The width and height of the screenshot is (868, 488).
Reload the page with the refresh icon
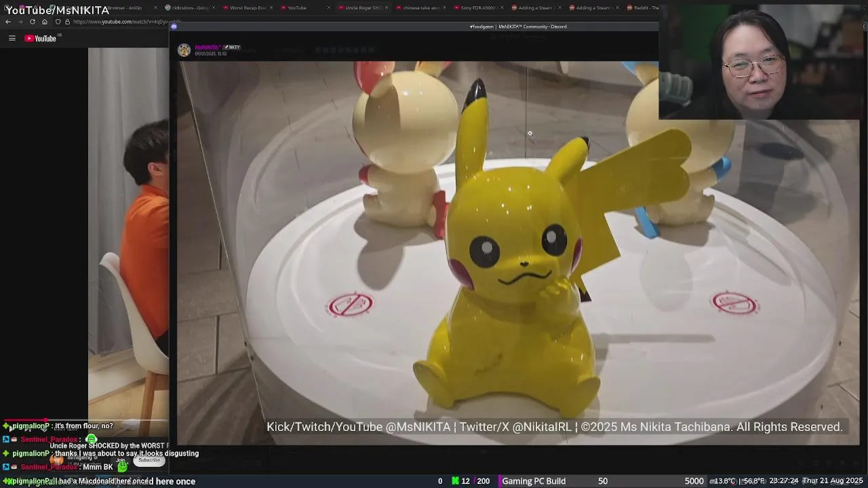(32, 22)
